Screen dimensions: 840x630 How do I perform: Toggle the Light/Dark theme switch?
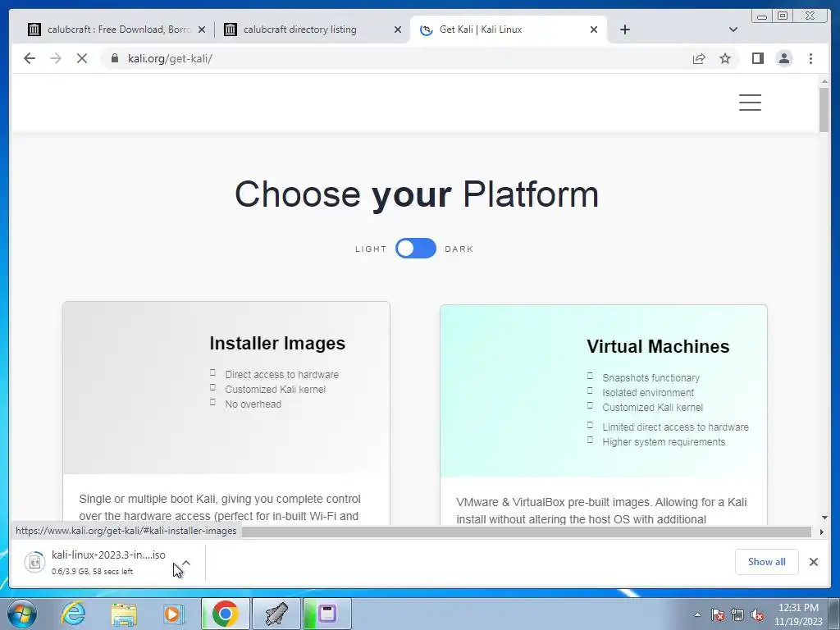pos(416,249)
